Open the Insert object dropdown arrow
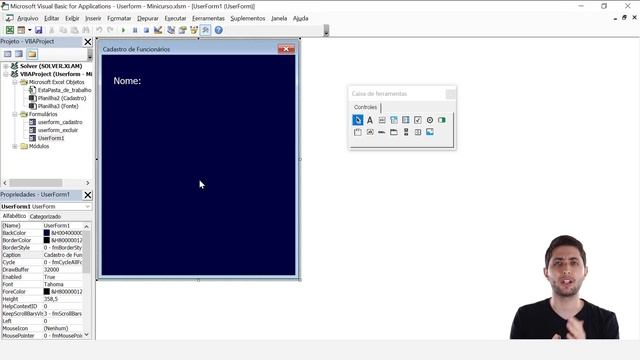 pyautogui.click(x=29, y=30)
